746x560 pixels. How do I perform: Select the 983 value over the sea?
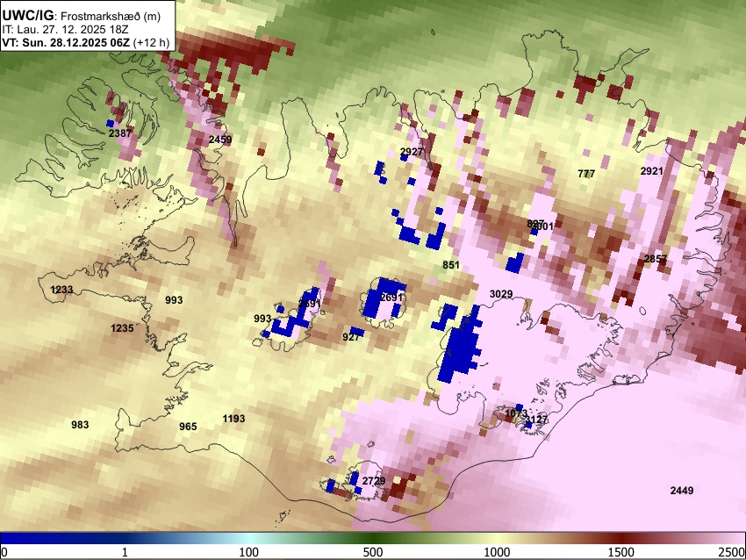80,425
